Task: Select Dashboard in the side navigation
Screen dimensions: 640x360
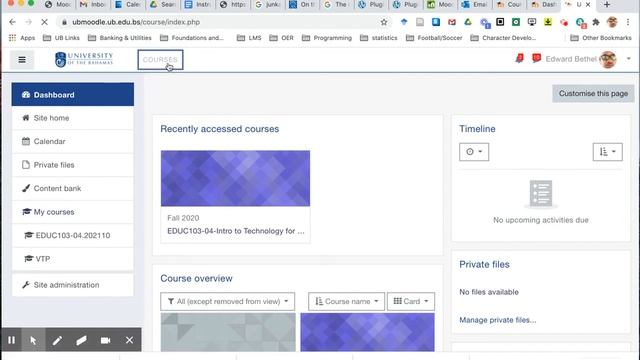Action: click(73, 94)
